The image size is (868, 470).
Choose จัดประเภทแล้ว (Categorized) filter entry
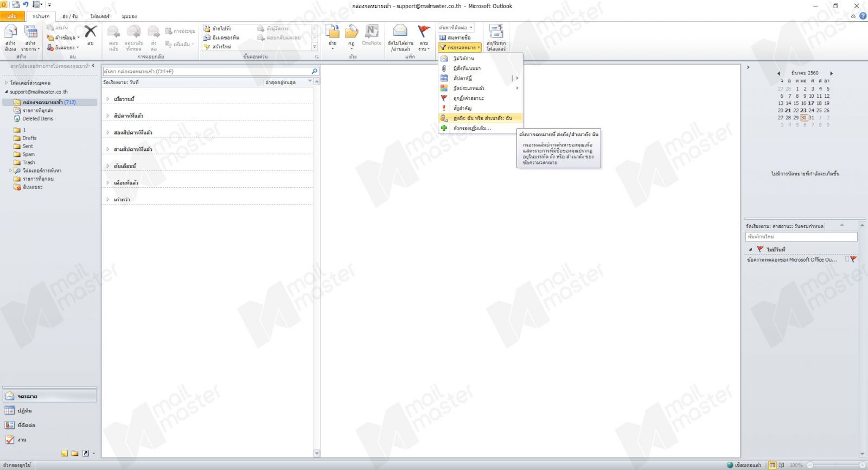point(480,88)
